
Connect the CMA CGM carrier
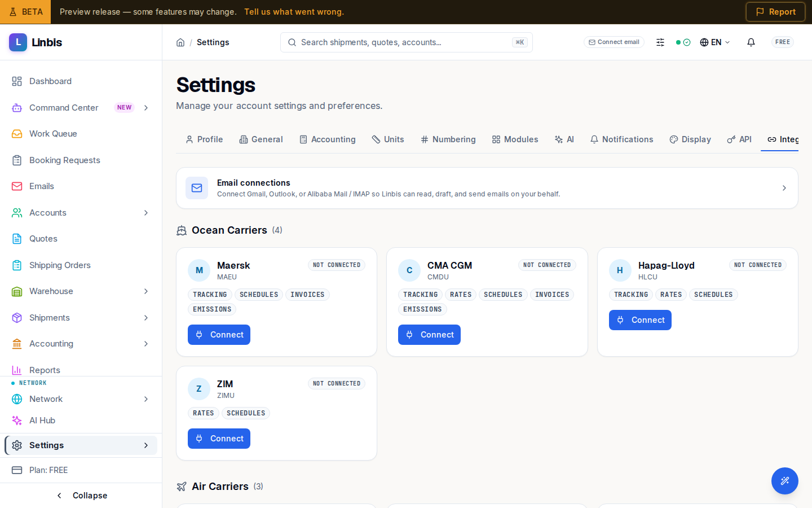coord(429,335)
